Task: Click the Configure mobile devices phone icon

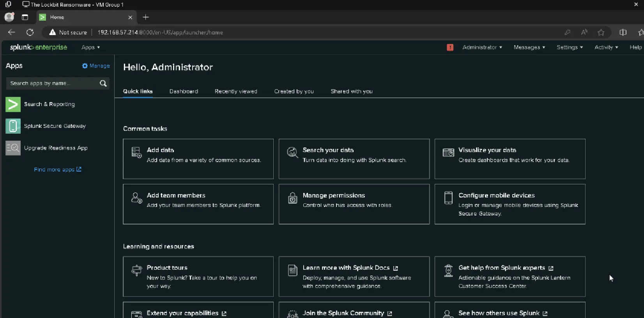Action: coord(448,198)
